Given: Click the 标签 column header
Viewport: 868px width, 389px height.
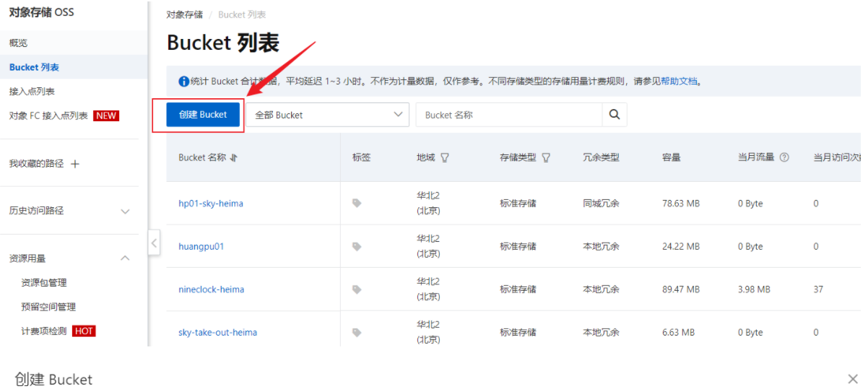Looking at the screenshot, I should tap(362, 157).
